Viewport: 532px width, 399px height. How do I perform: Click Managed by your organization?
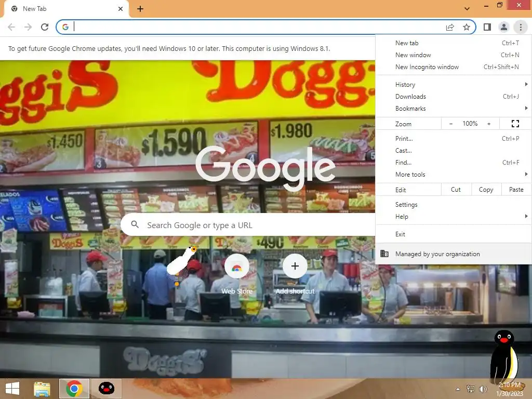pos(454,254)
